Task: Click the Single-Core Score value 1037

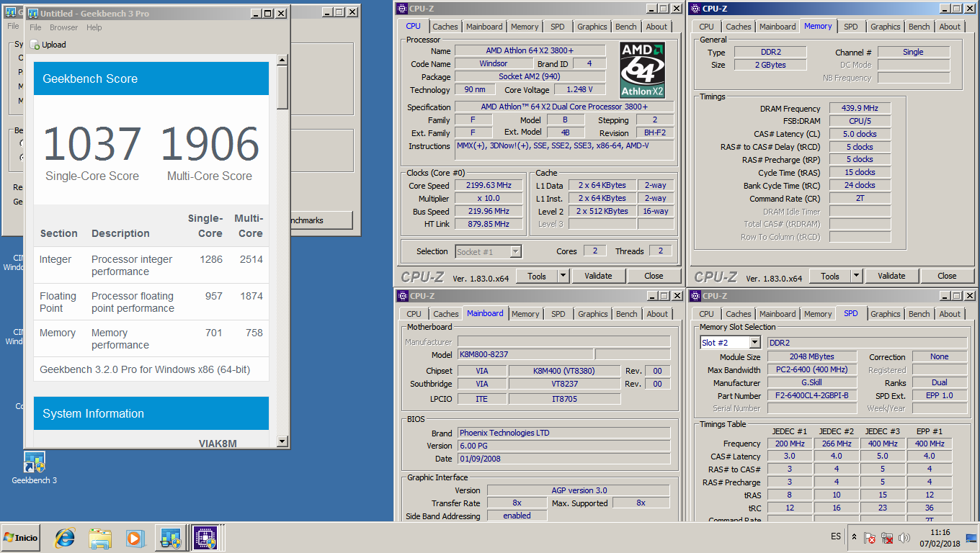Action: [92, 143]
